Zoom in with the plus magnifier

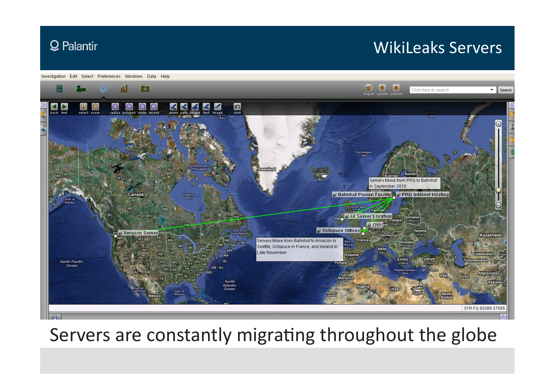click(x=498, y=124)
